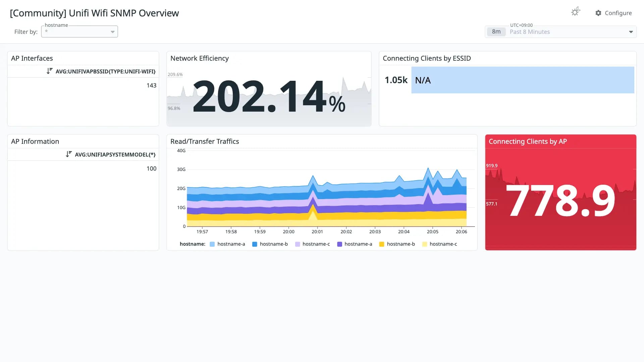Image resolution: width=644 pixels, height=362 pixels.
Task: Click the 40G y-axis label
Action: [x=181, y=151]
